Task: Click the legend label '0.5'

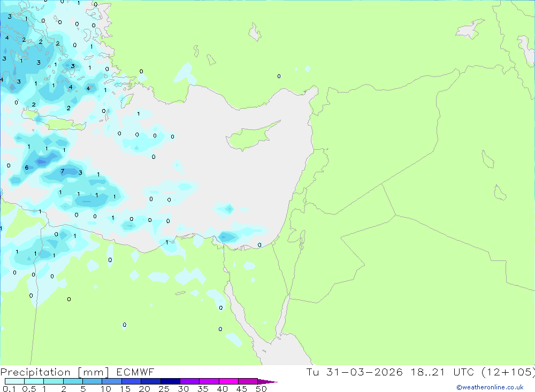Action: tap(29, 389)
